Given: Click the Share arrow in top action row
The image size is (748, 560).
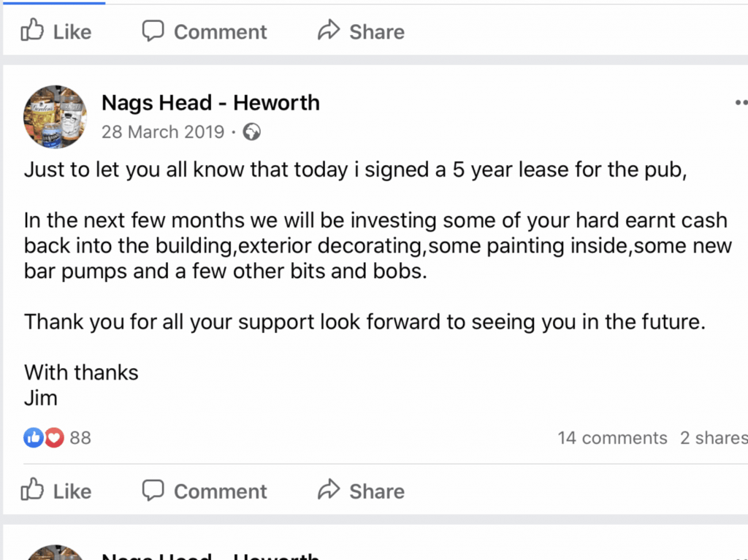Looking at the screenshot, I should coord(329,31).
